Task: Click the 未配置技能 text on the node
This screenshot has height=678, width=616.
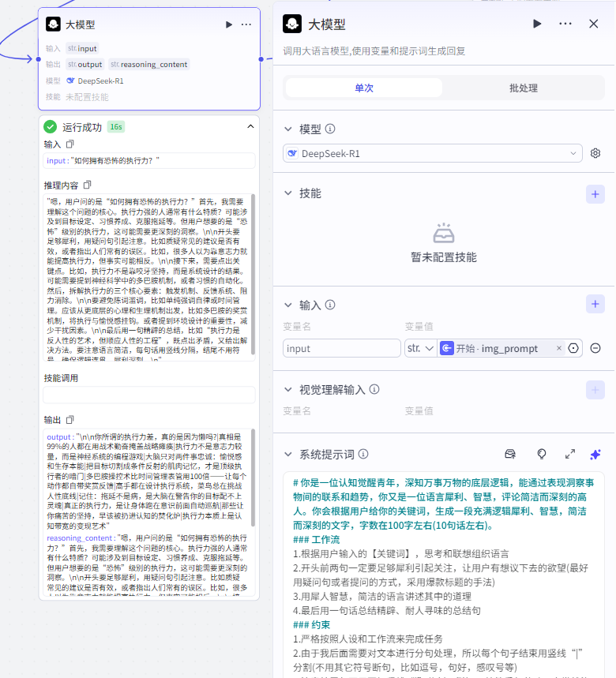Action: 87,97
